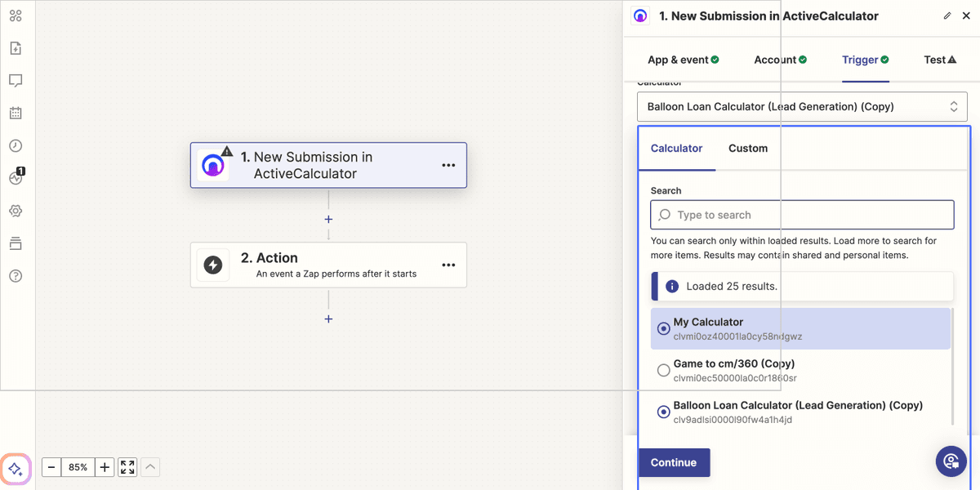This screenshot has height=490, width=980.
Task: Click the lightning bolt Action step icon
Action: (213, 265)
